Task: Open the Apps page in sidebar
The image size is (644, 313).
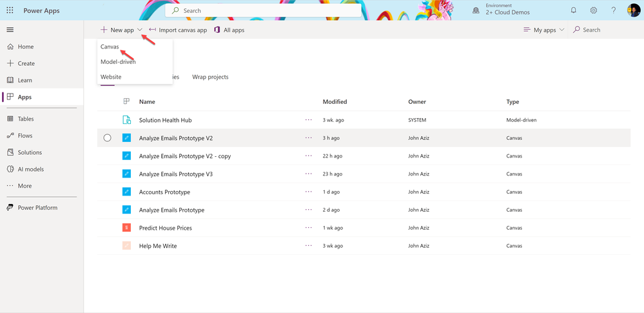Action: pos(42,97)
